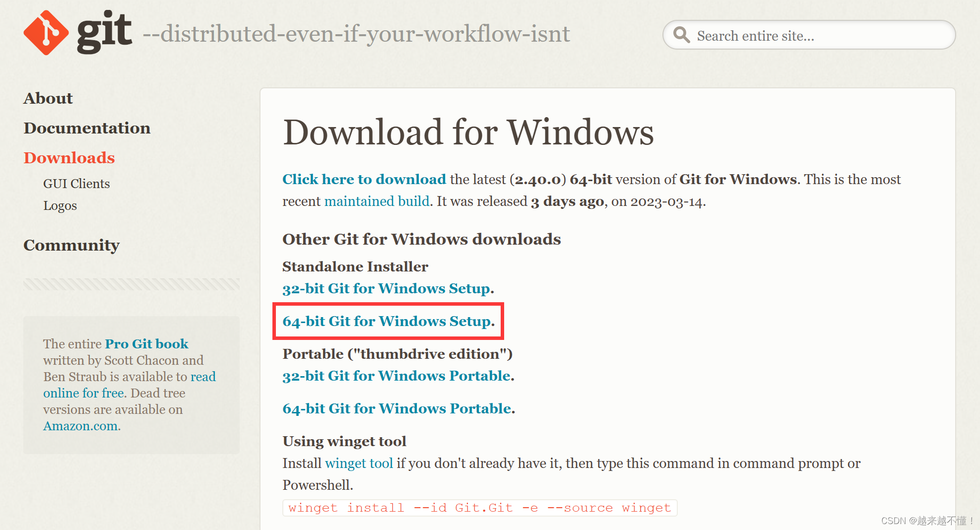The width and height of the screenshot is (980, 530).
Task: Click the 'Standalone Installer' heading
Action: click(355, 266)
